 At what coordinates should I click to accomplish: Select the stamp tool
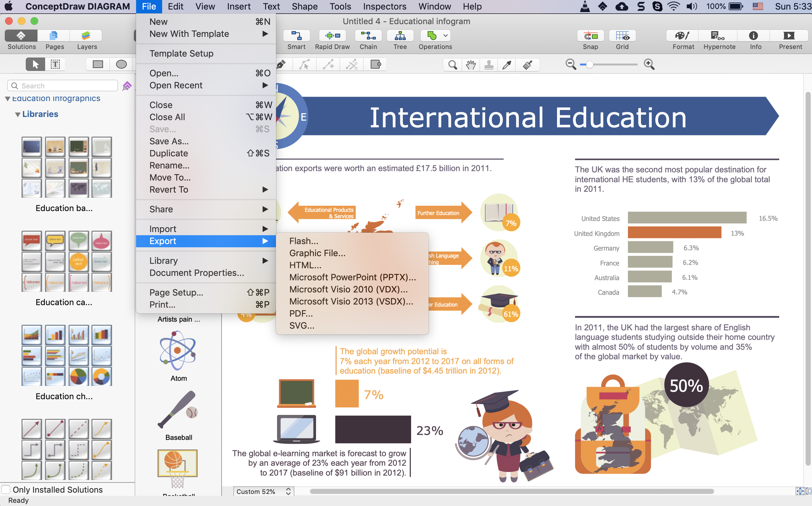(x=489, y=65)
